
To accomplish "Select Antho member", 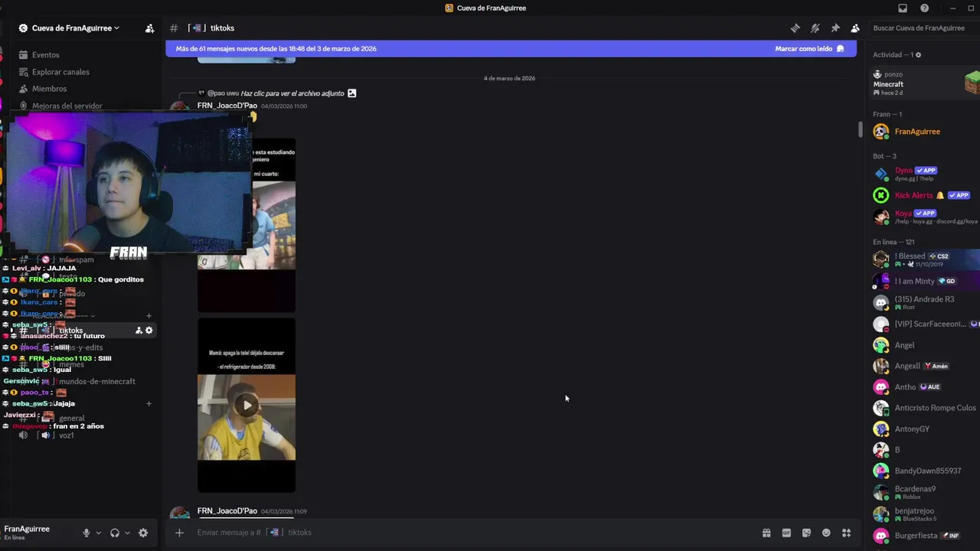I will click(x=925, y=387).
